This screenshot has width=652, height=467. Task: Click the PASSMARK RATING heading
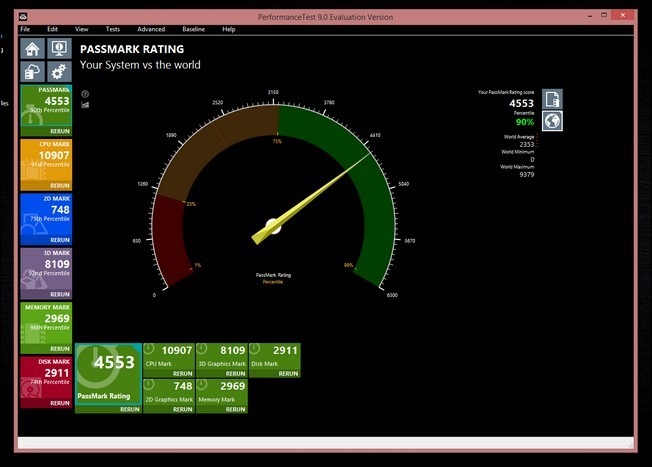[132, 49]
